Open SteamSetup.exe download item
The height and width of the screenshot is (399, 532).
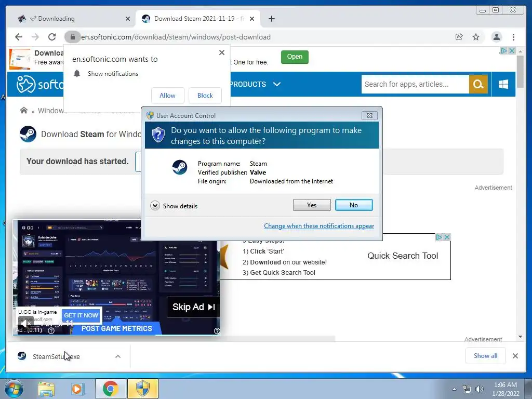click(56, 356)
